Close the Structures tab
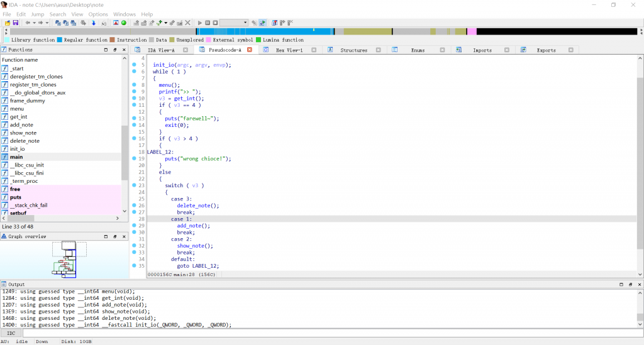 378,50
